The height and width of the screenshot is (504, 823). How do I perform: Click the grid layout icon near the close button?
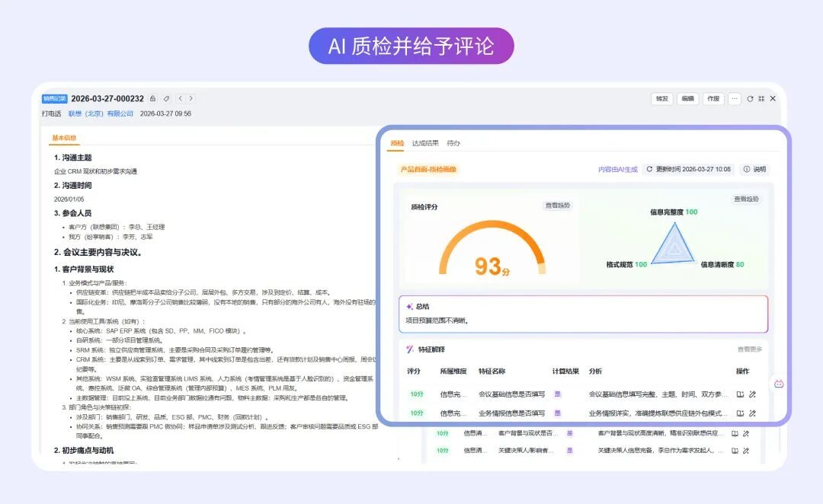pos(761,99)
